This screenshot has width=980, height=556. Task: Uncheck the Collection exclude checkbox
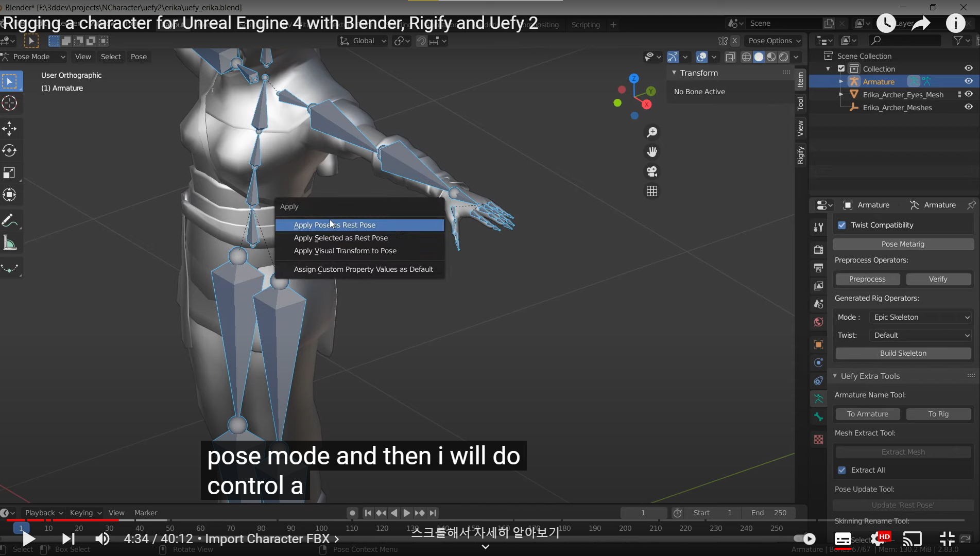[x=841, y=68]
